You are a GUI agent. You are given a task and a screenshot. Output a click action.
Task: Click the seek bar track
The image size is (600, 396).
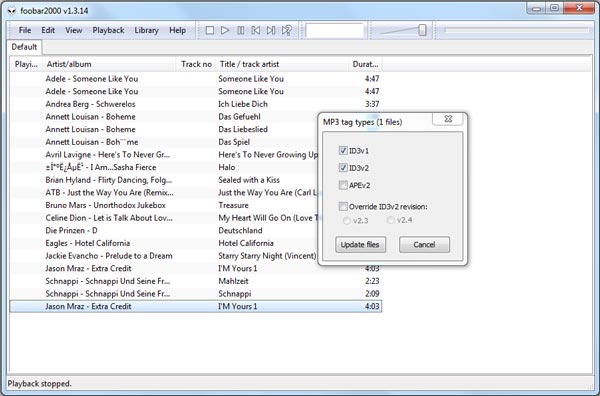pos(516,30)
